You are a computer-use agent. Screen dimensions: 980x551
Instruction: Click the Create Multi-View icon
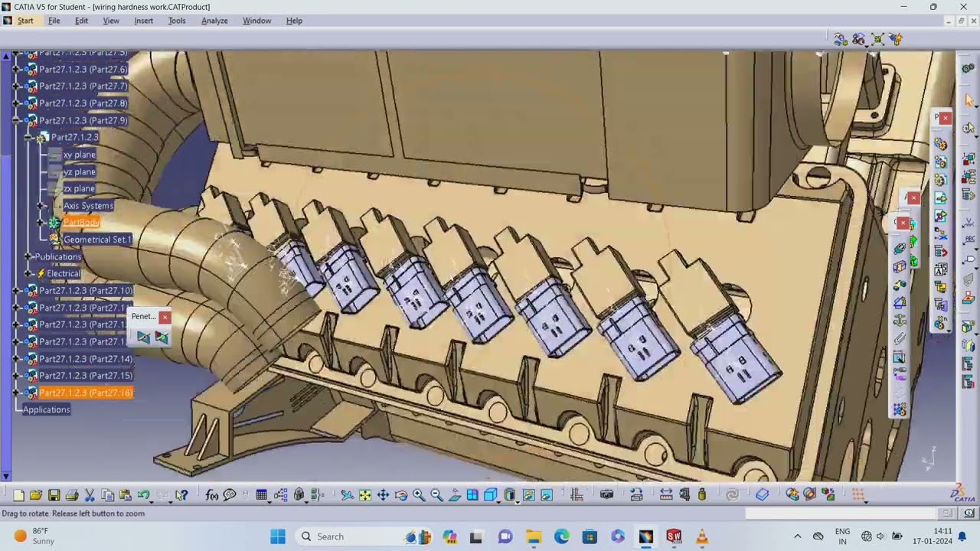pyautogui.click(x=472, y=495)
